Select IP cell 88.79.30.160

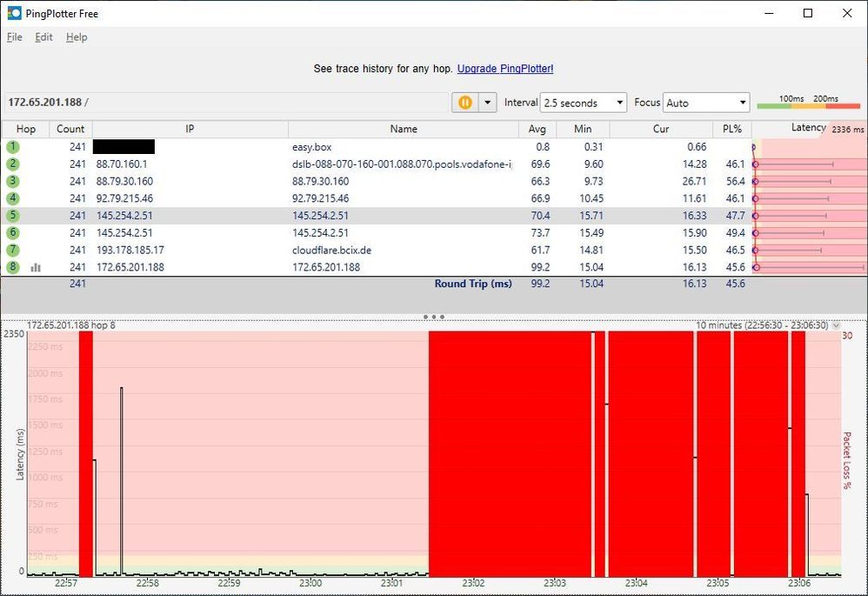click(x=124, y=181)
